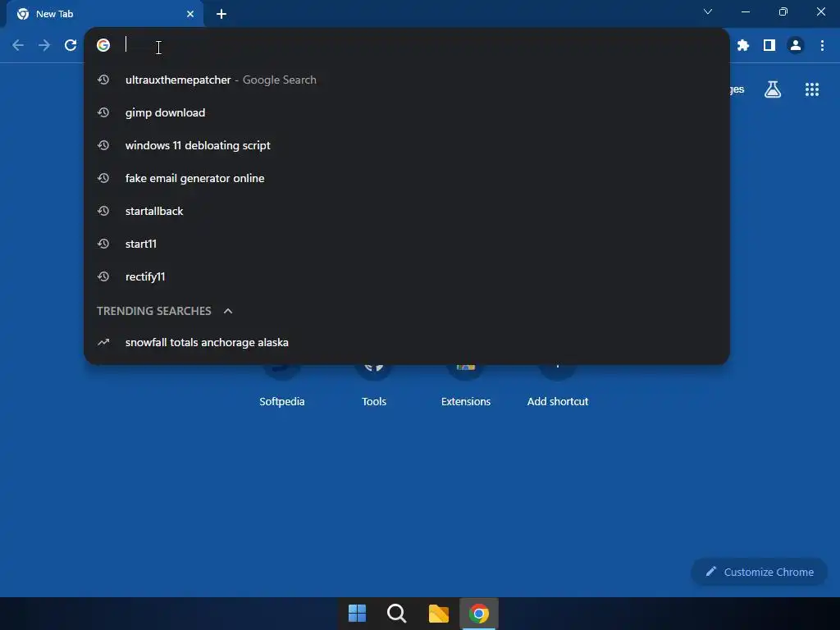Viewport: 840px width, 630px height.
Task: Open the Extensions puzzle icon
Action: pos(742,45)
